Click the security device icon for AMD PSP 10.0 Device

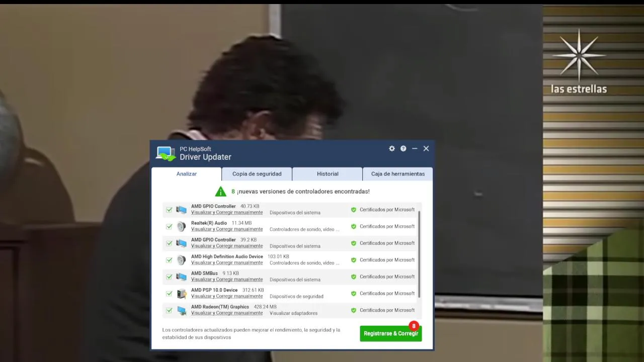181,294
